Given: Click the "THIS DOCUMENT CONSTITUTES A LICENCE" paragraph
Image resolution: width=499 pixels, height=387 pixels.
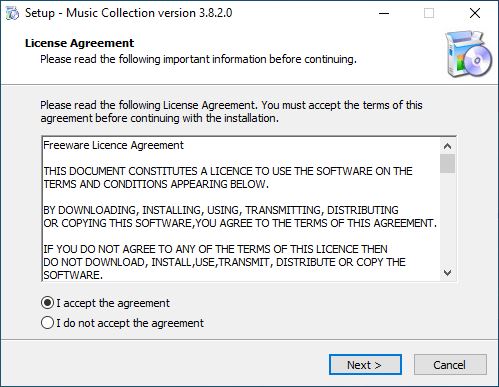Looking at the screenshot, I should click(228, 177).
